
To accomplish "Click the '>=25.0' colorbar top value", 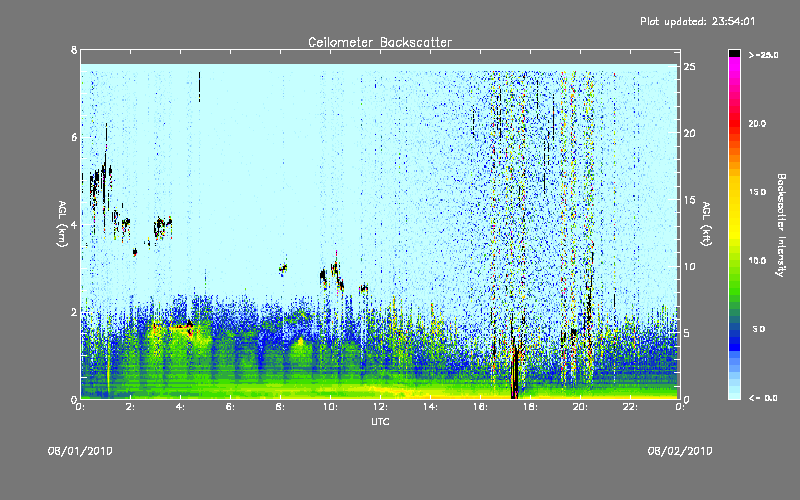I will (x=763, y=55).
